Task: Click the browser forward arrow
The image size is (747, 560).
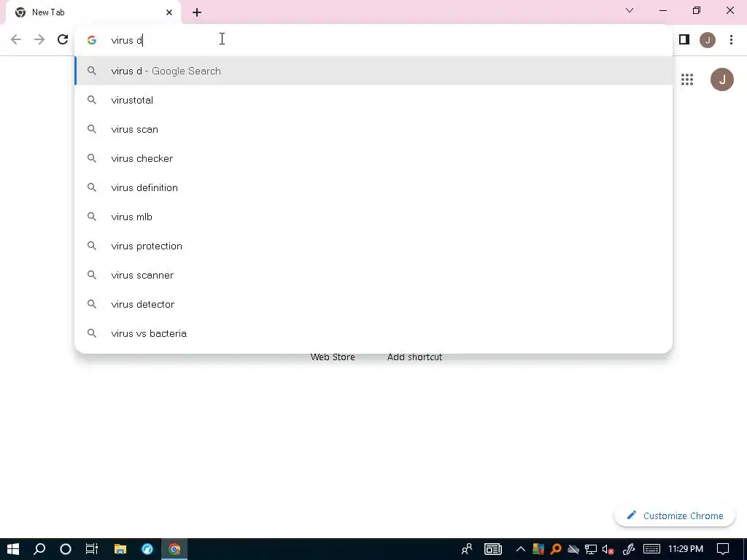Action: coord(39,39)
